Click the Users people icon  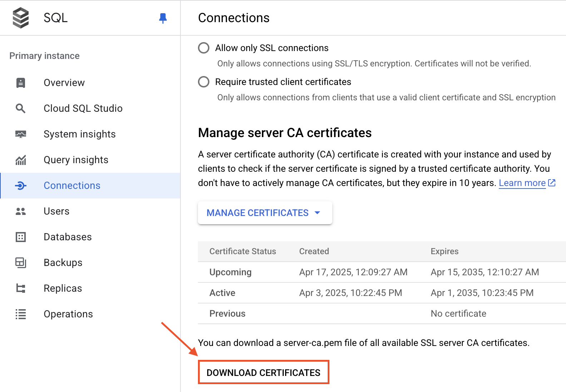point(21,211)
